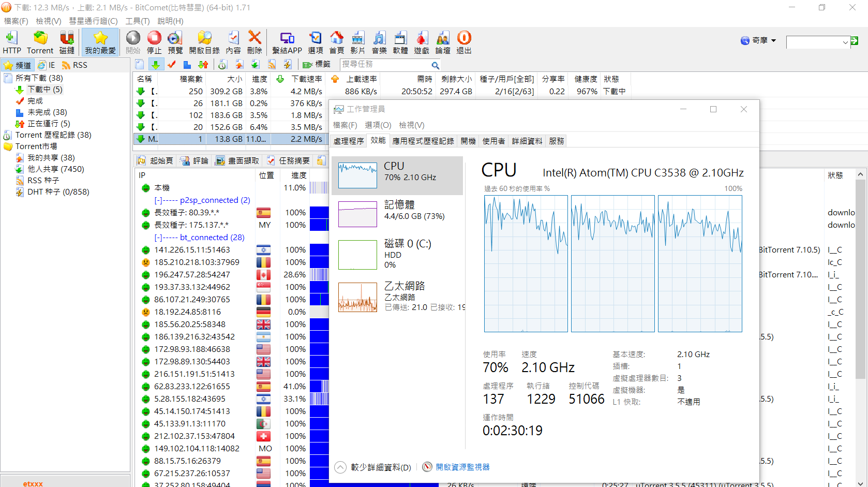Select 乙太網路 ethernet performance item
Viewport: 868px width, 487px height.
[397, 297]
